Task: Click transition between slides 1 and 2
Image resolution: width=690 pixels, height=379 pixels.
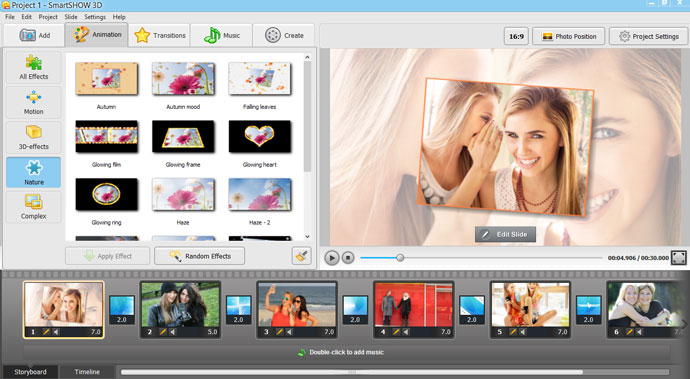Action: click(122, 309)
